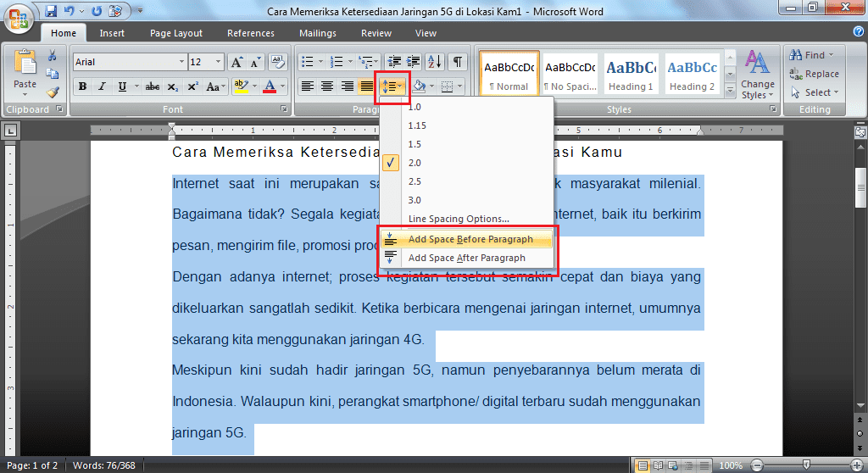This screenshot has width=868, height=473.
Task: Click the Save icon in quick access toolbar
Action: click(51, 12)
